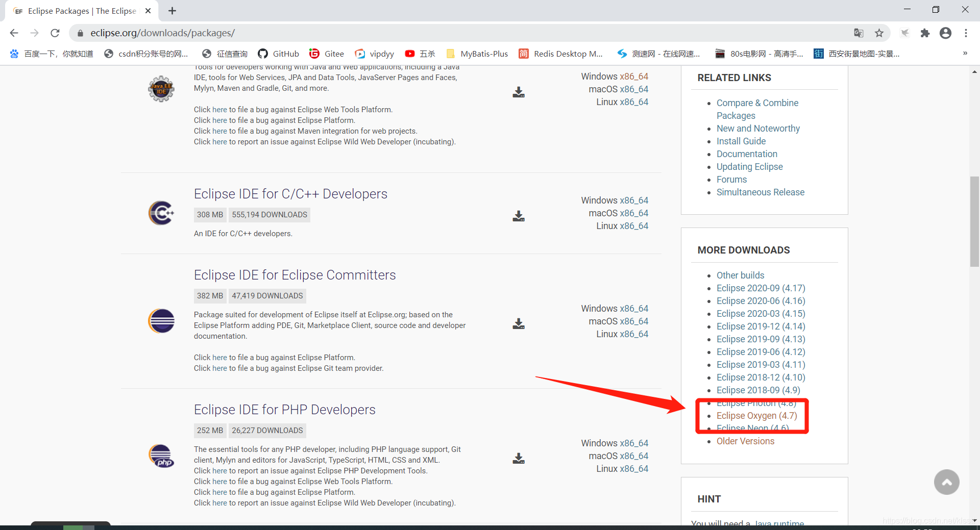The height and width of the screenshot is (530, 980).
Task: Click the page vertical scrollbar thumb
Action: 974,221
